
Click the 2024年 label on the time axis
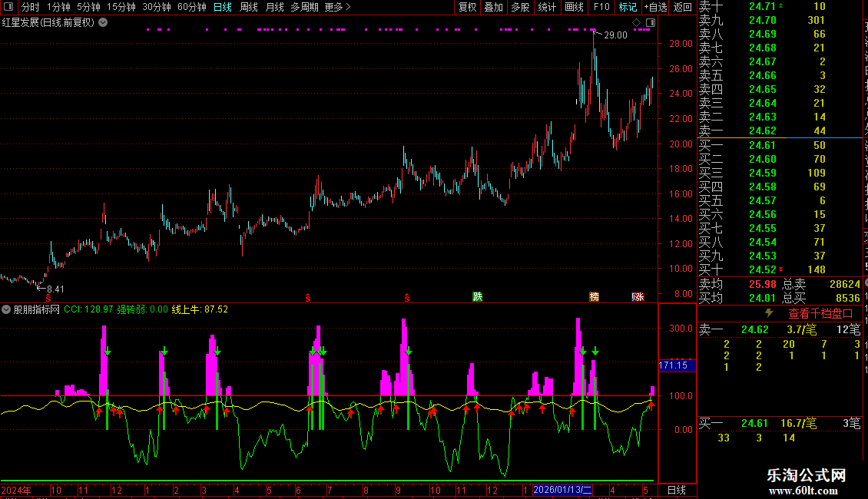16,490
